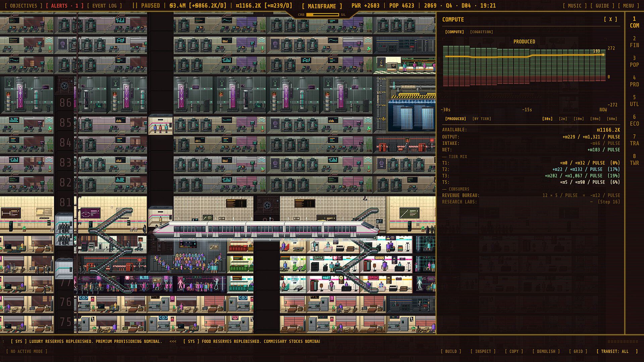The width and height of the screenshot is (644, 362).
Task: Open the 5 UTL sidebar section
Action: point(634,101)
